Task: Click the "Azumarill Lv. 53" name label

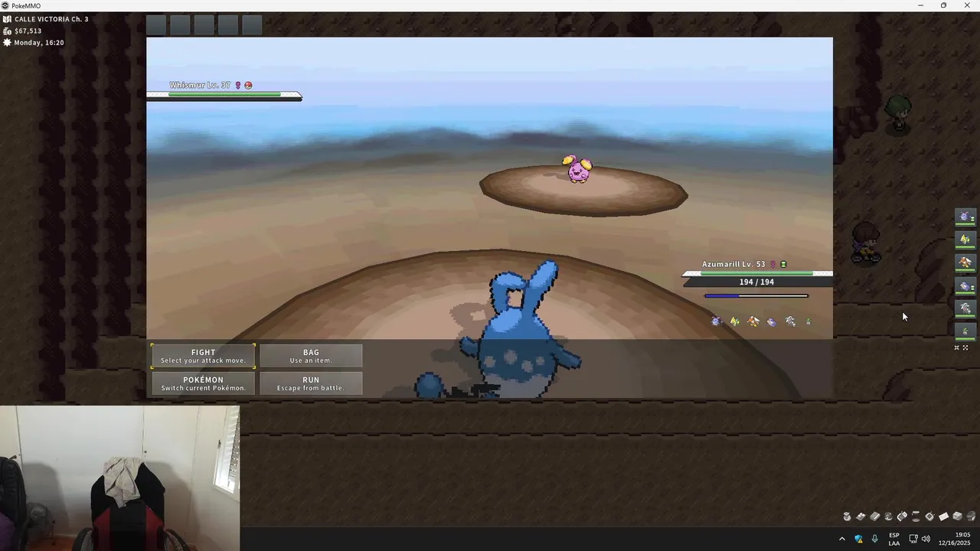Action: click(733, 264)
